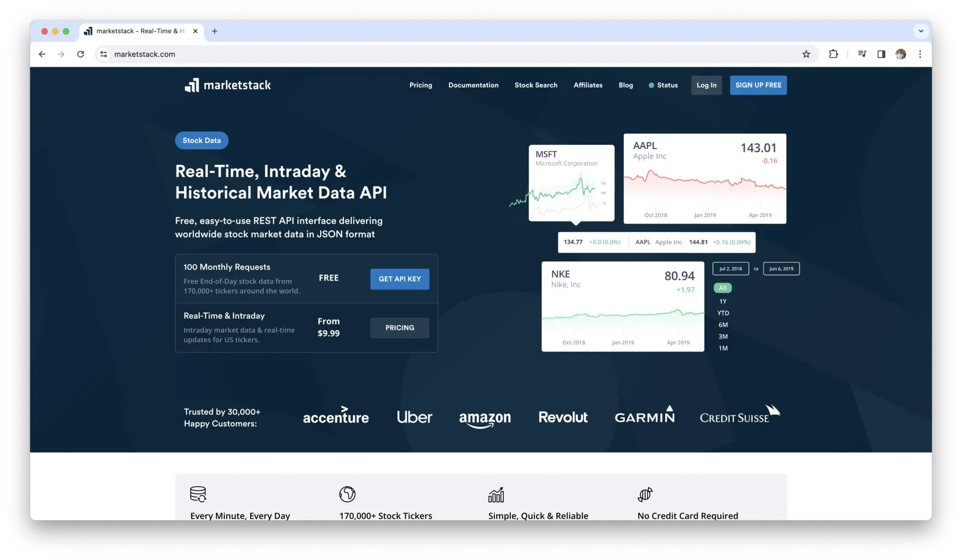Bookmark this page with the star icon

click(806, 54)
